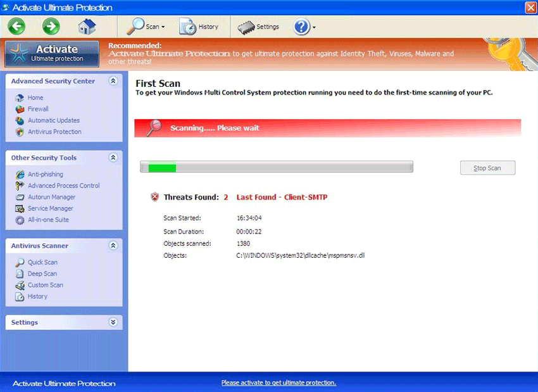This screenshot has height=392, width=538.
Task: Expand the Settings panel in sidebar
Action: click(113, 322)
